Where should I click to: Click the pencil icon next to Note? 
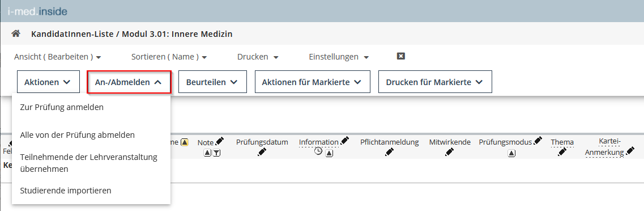tap(219, 141)
